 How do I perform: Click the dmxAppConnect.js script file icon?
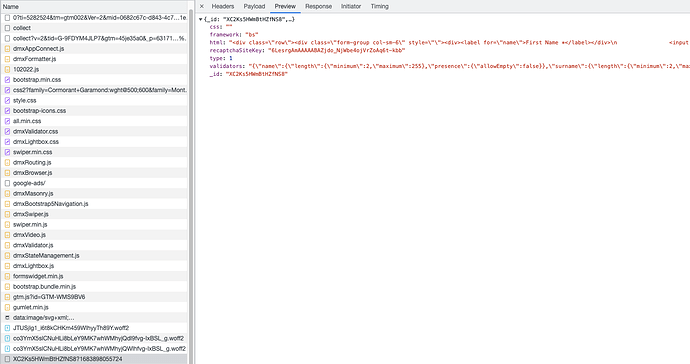(x=7, y=49)
